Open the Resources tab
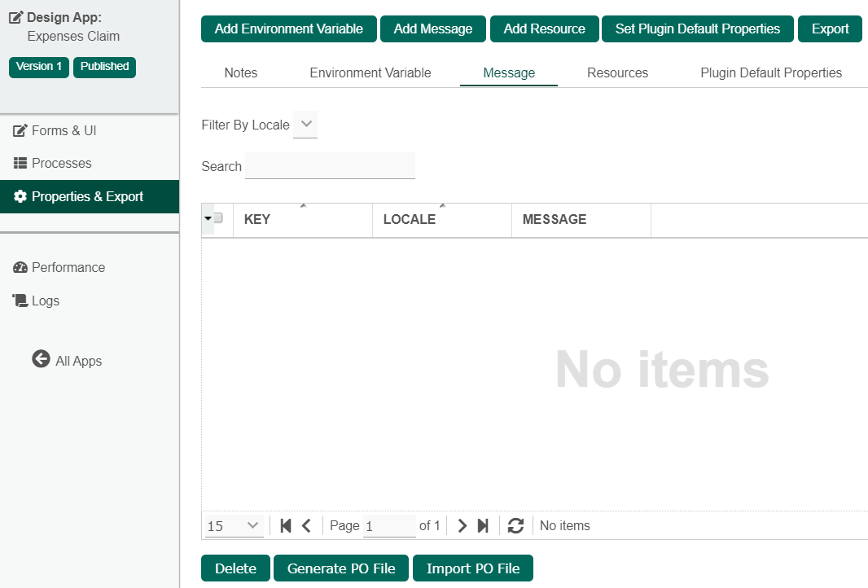868x588 pixels. click(617, 72)
